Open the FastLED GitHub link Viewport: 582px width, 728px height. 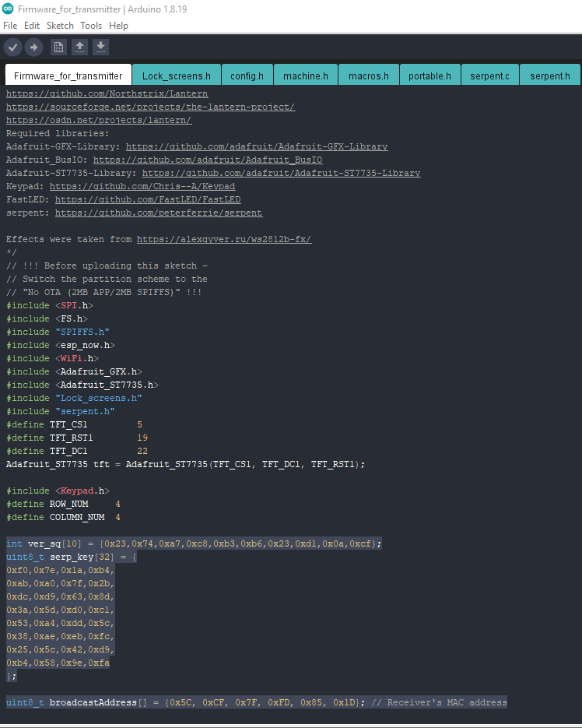[x=148, y=199]
